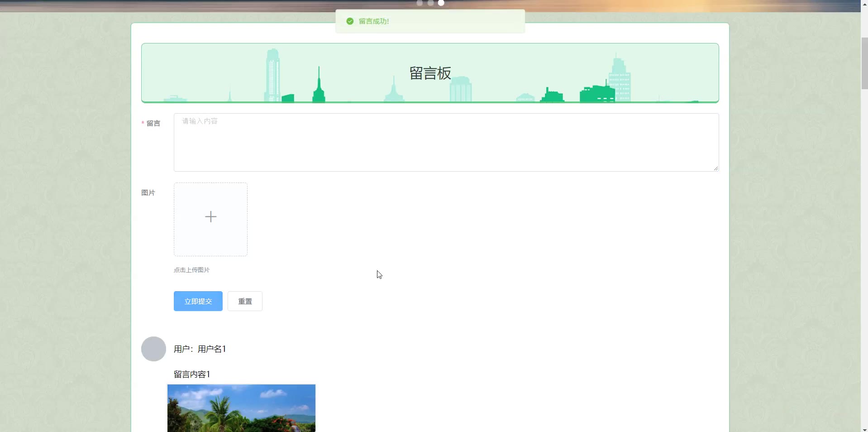
Task: Click the 图片 field label
Action: click(148, 193)
